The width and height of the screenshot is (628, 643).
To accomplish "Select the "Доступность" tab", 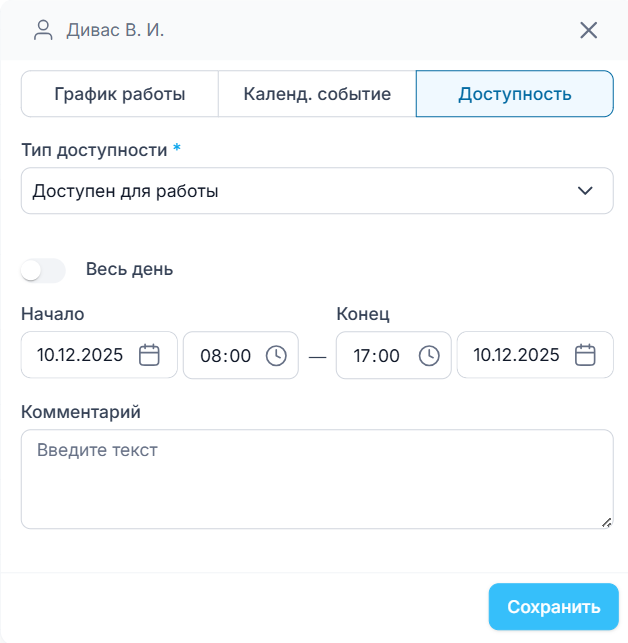I will (x=515, y=95).
